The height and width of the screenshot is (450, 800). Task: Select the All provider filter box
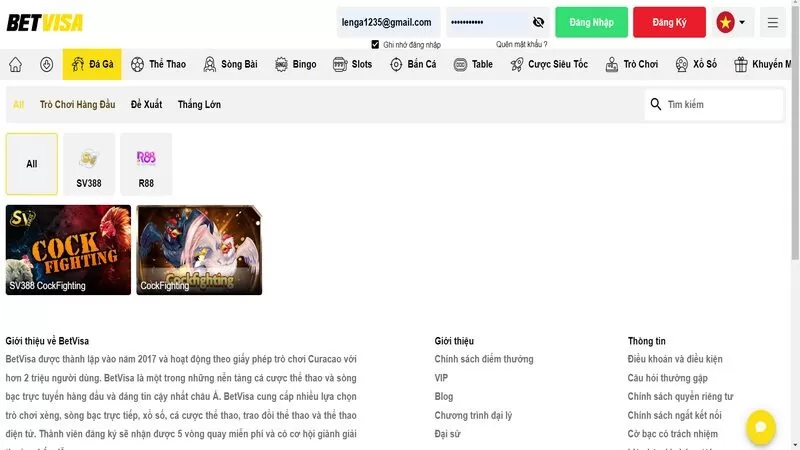point(32,164)
